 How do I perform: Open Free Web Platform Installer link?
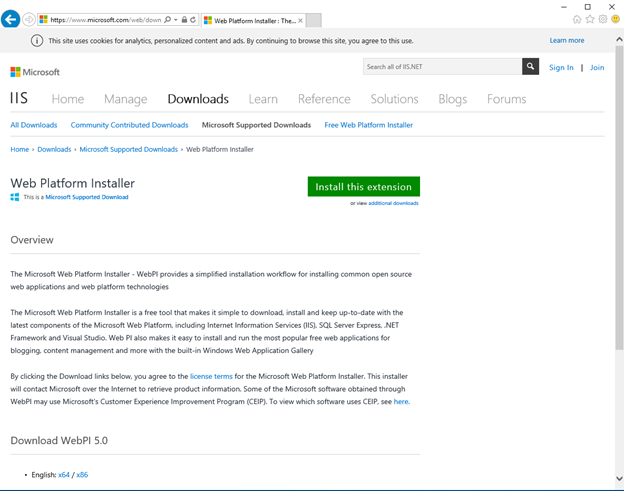(369, 125)
